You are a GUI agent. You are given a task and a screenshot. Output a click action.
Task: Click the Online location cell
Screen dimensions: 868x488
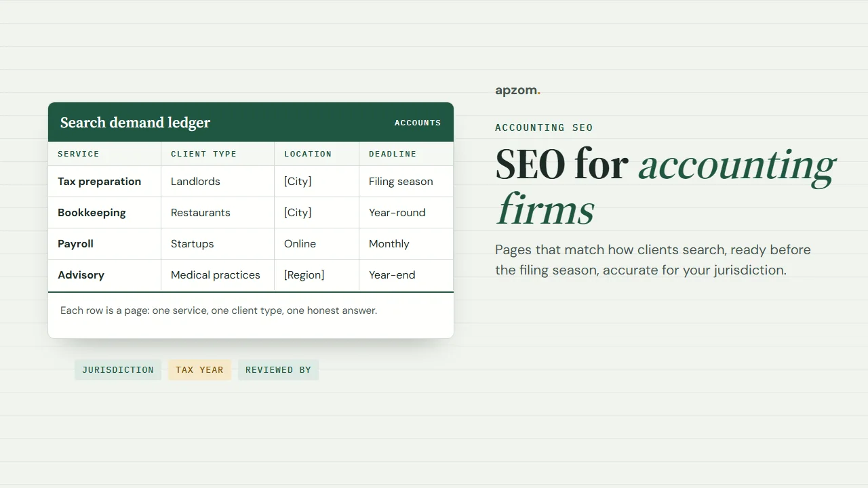click(317, 244)
